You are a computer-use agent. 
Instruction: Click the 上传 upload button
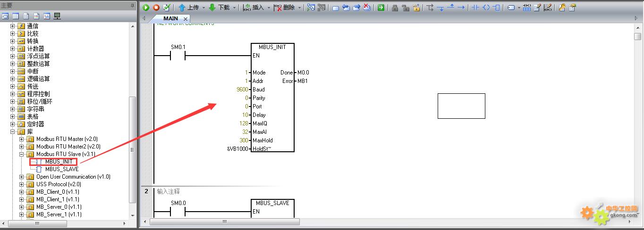[x=188, y=8]
